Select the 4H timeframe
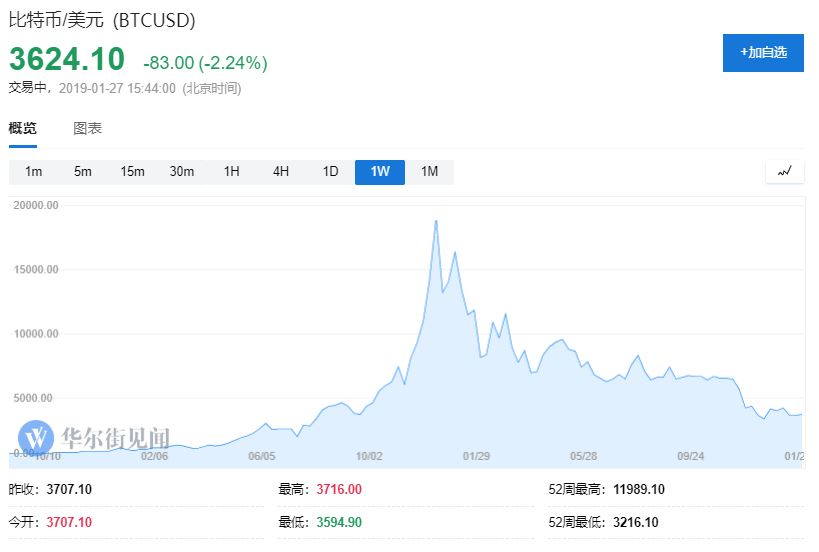 click(x=281, y=171)
